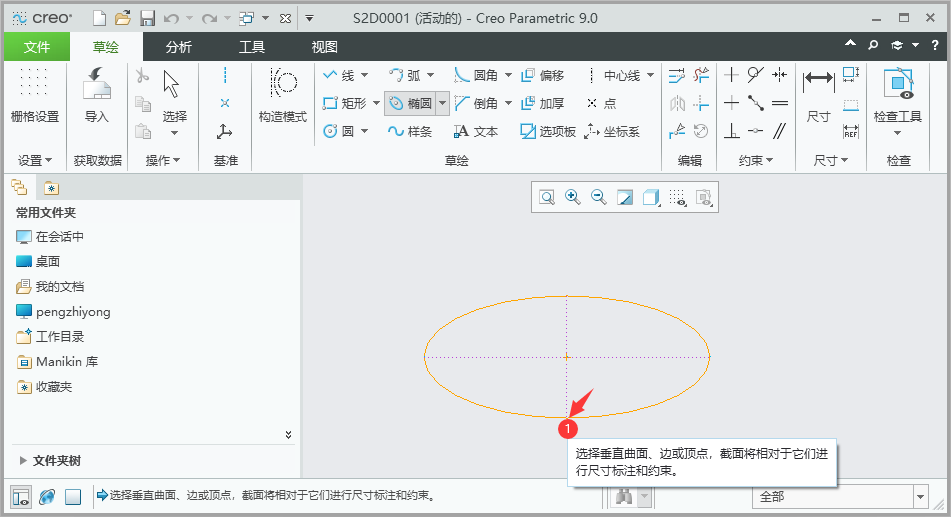Enable 构造模式 construction mode
Screen dimensions: 951x517
283,95
